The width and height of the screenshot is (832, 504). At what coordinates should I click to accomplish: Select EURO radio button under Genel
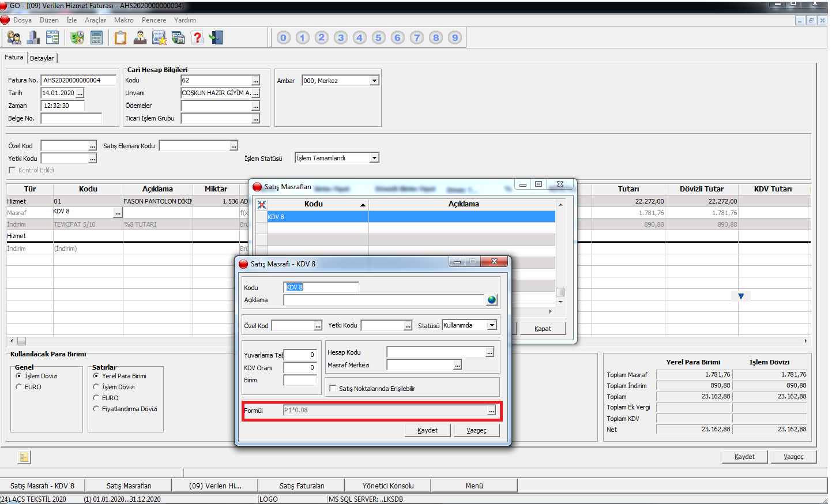point(19,387)
